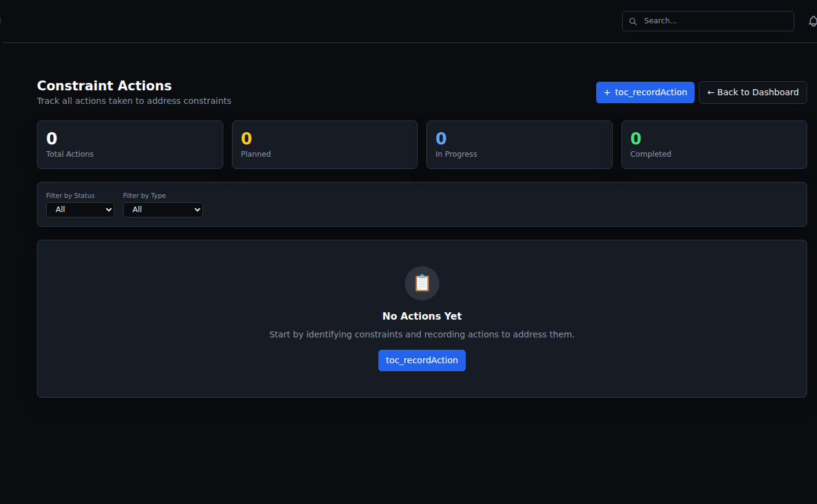
Task: Select the In Progress stat card
Action: (x=519, y=144)
